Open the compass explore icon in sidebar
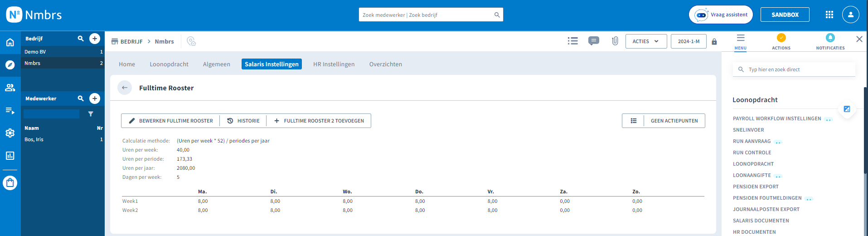This screenshot has width=868, height=236. pyautogui.click(x=10, y=65)
